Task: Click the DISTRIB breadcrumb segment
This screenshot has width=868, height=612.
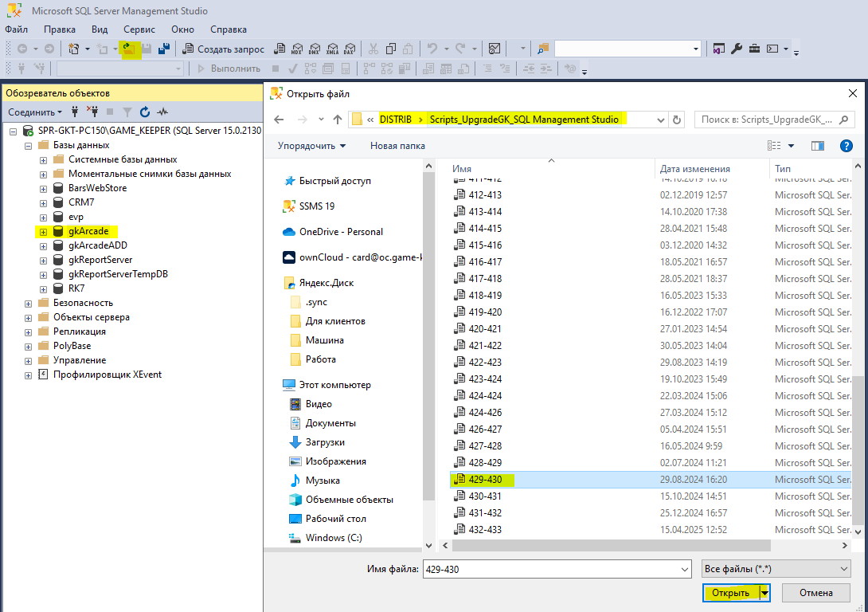Action: [395, 119]
